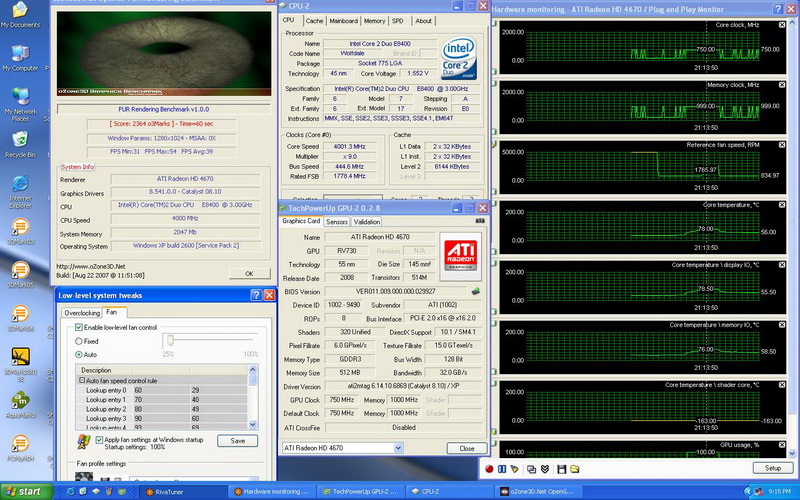Adjust the fixed fan speed slider handle
Screen dimensions: 800x500
point(170,340)
